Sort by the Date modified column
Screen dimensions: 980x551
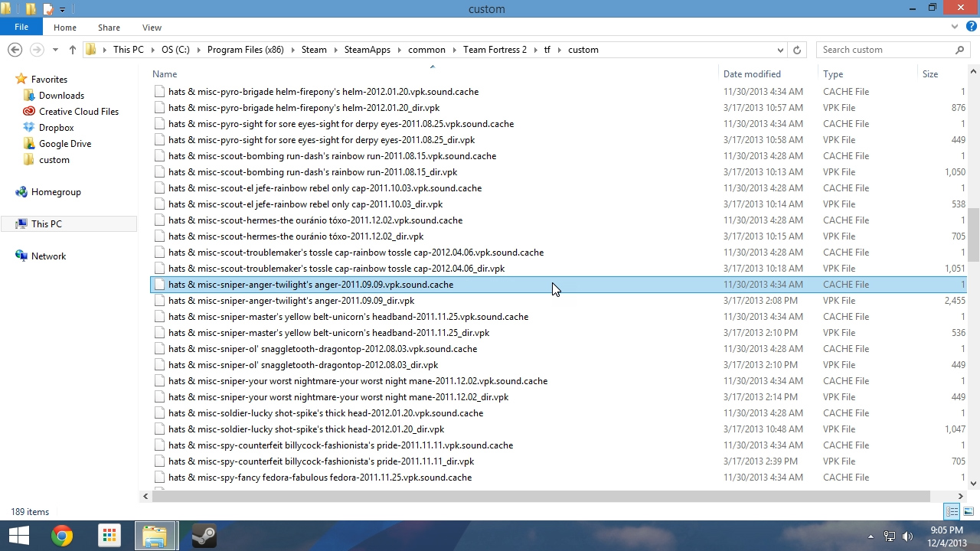(x=752, y=74)
